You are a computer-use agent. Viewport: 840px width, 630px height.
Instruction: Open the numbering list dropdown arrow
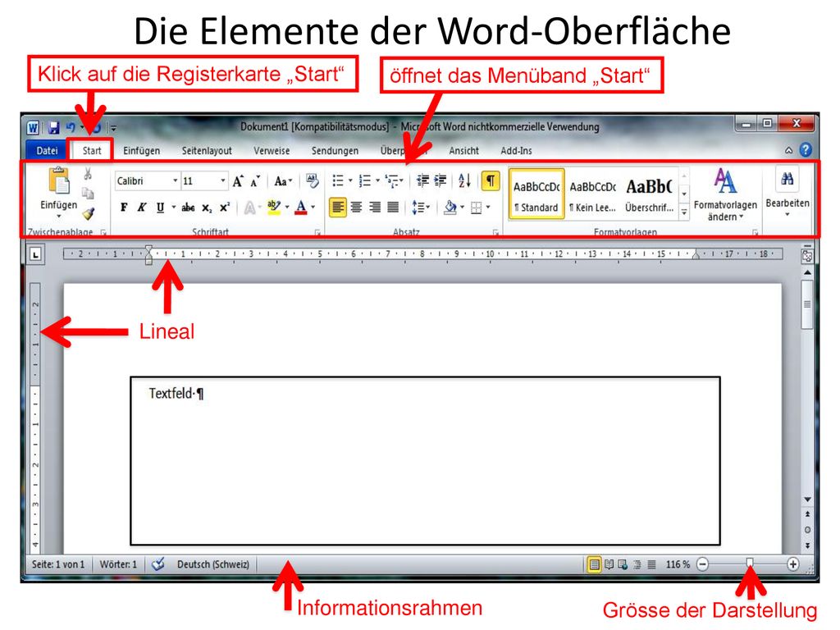coord(377,181)
